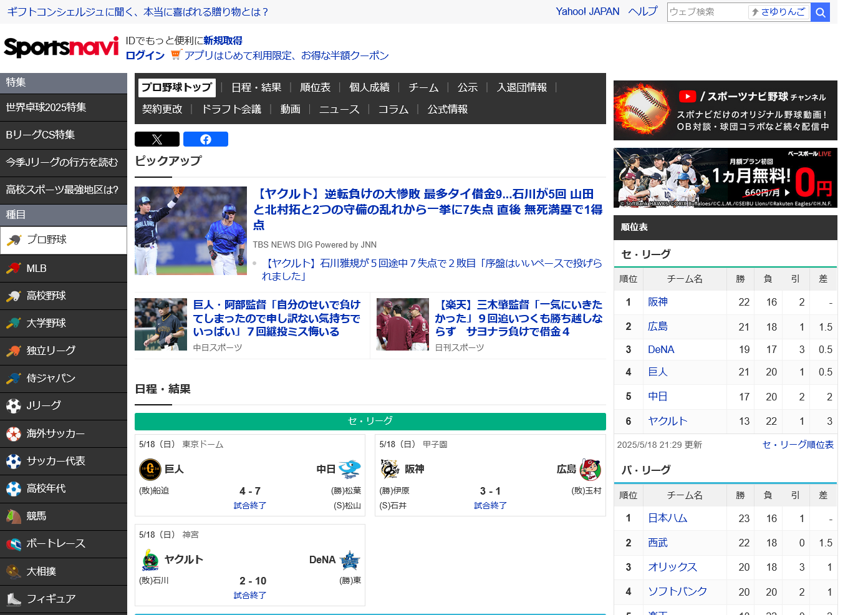The height and width of the screenshot is (615, 868).
Task: Select the MLB baseball icon in sidebar
Action: click(14, 268)
